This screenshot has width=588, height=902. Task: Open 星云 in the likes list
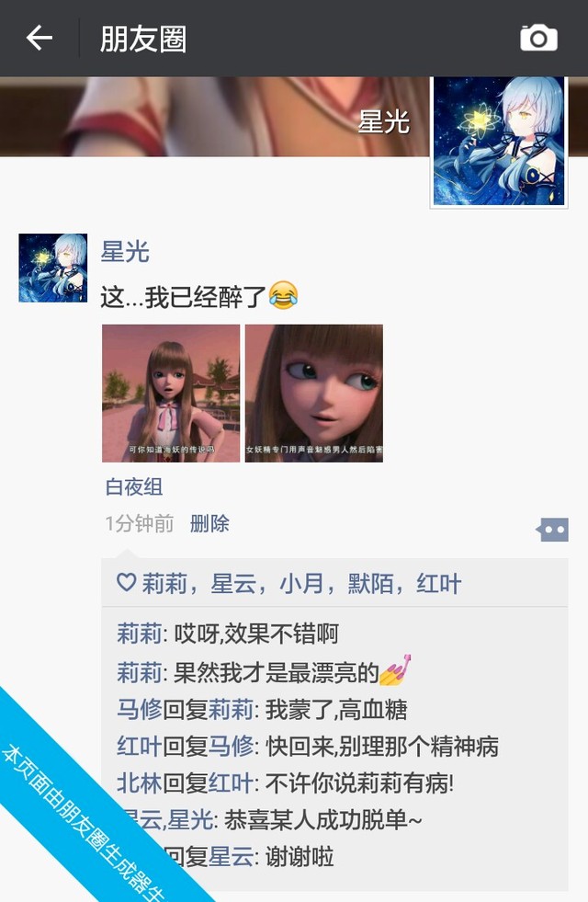tap(233, 583)
